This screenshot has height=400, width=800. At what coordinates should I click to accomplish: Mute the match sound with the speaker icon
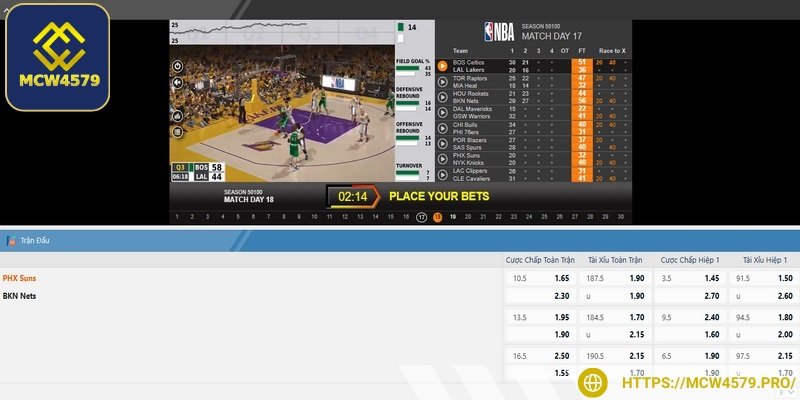[178, 83]
